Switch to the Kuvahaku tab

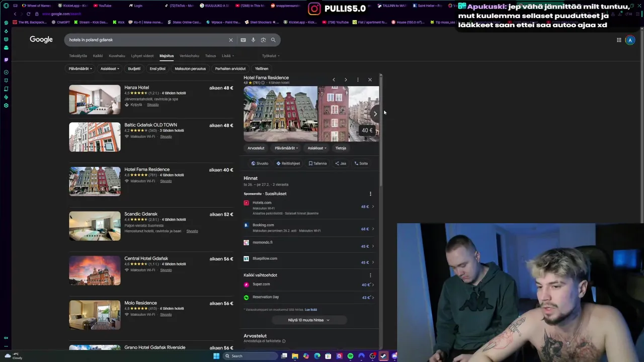[x=117, y=56]
